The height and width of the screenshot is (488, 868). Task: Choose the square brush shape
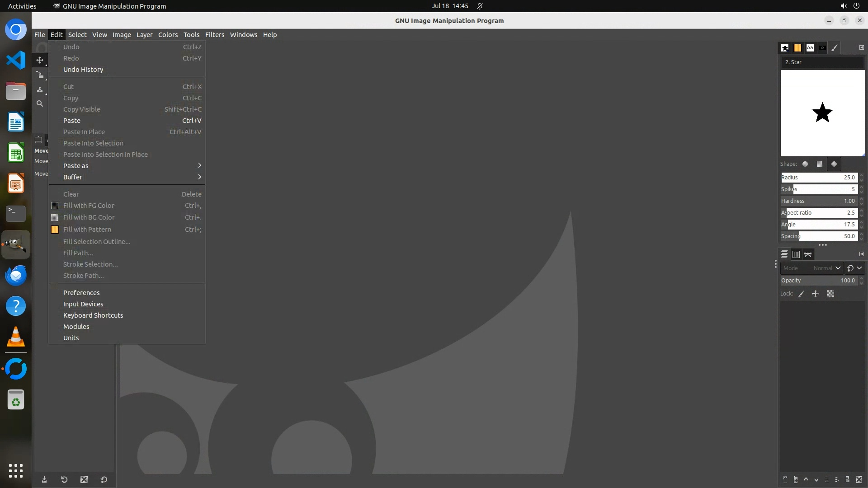pos(820,164)
